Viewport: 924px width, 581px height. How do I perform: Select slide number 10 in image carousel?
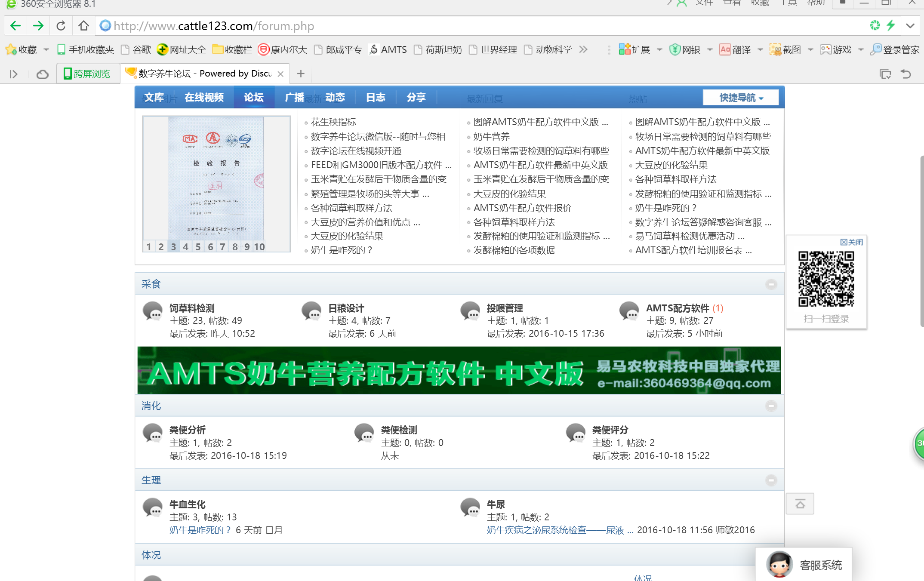point(259,246)
